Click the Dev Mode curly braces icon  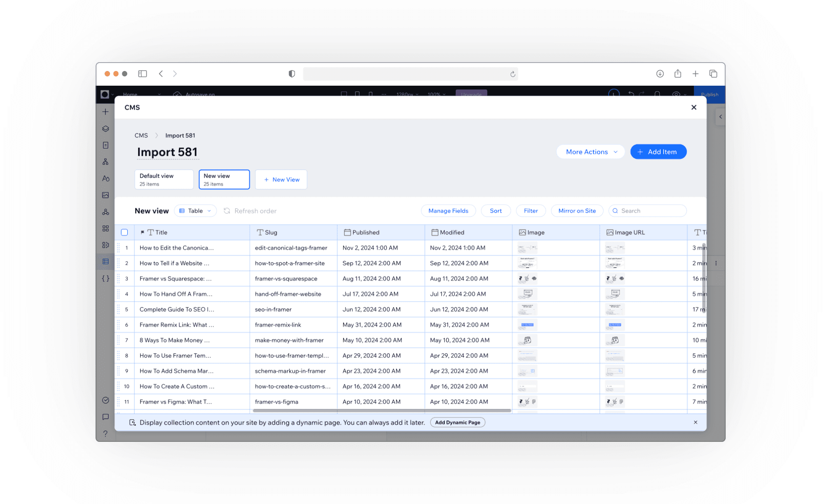click(105, 278)
